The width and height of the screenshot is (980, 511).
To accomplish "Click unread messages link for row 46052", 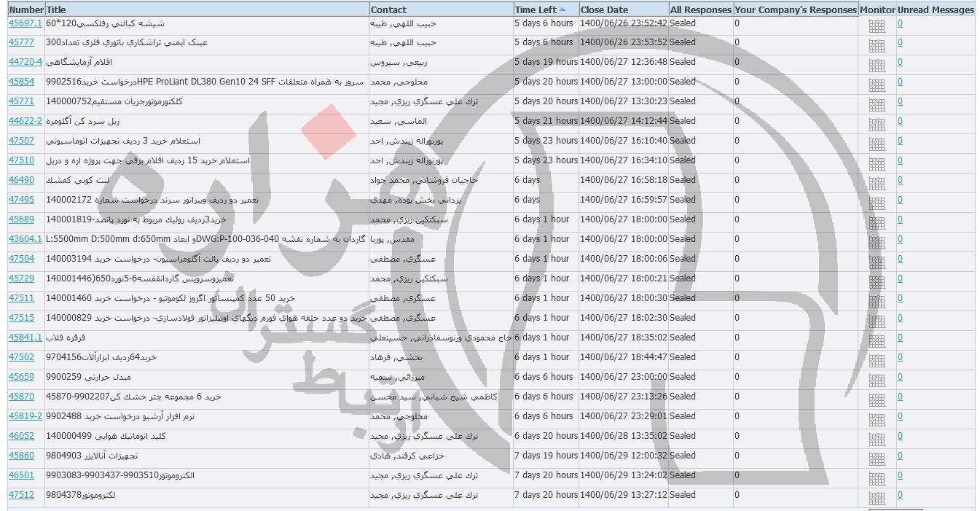I will (900, 436).
